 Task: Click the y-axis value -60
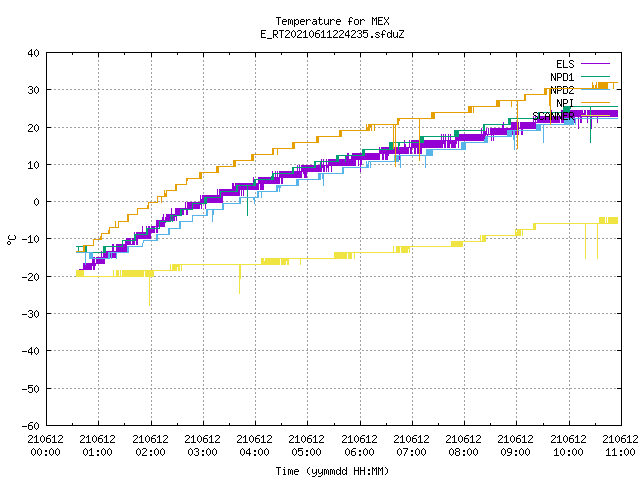[x=31, y=426]
